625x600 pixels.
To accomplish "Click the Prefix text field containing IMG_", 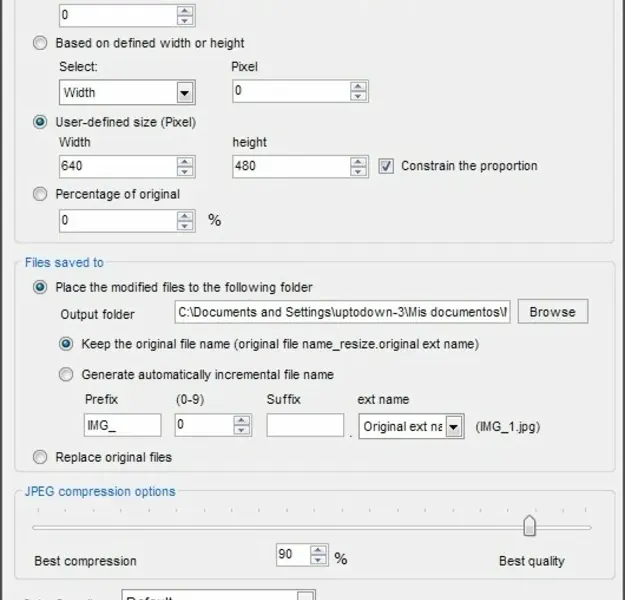I will [122, 426].
